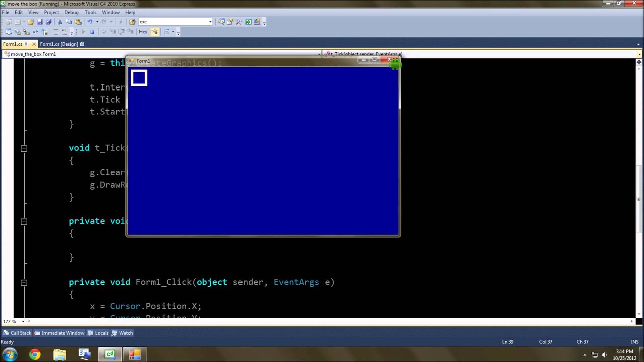This screenshot has width=644, height=362.
Task: Paste from clipboard using Paste icon
Action: 78,22
